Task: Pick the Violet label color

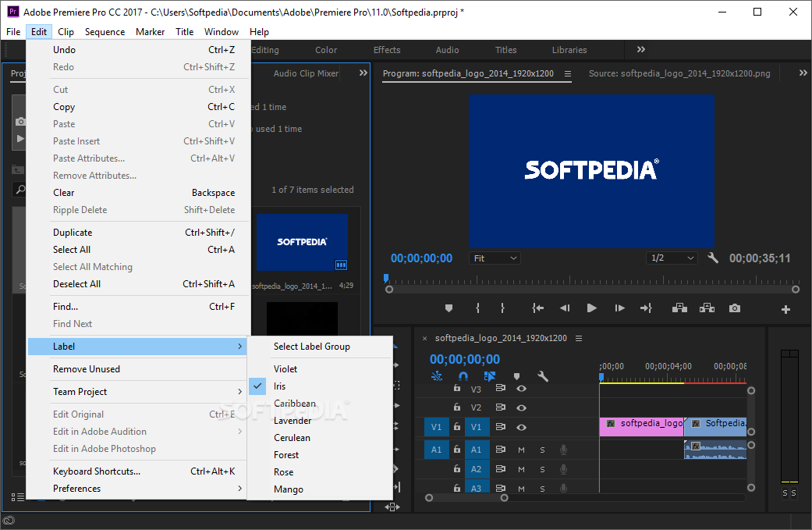Action: [320, 369]
